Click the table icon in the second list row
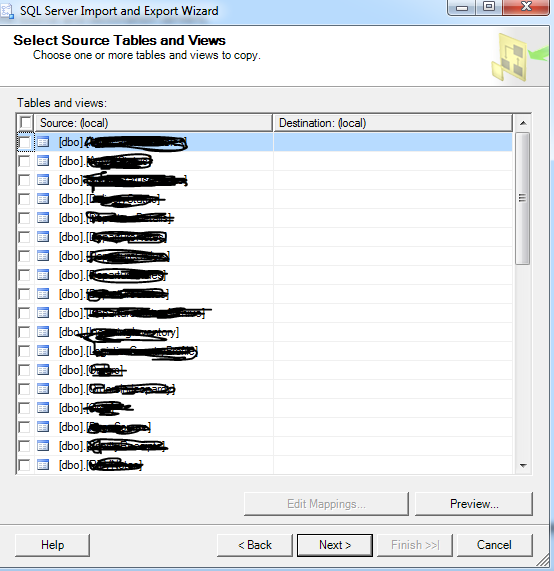The width and height of the screenshot is (554, 571). point(43,161)
